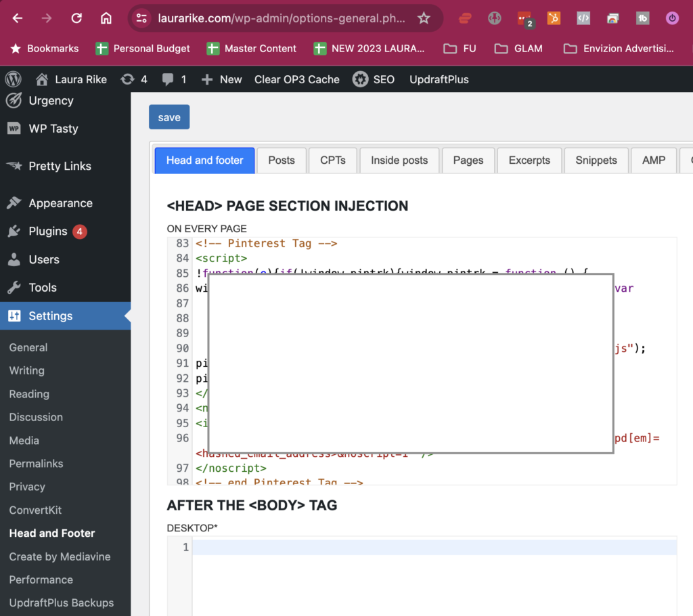Select the Snippets tab
Viewport: 693px width, 616px height.
tap(596, 160)
